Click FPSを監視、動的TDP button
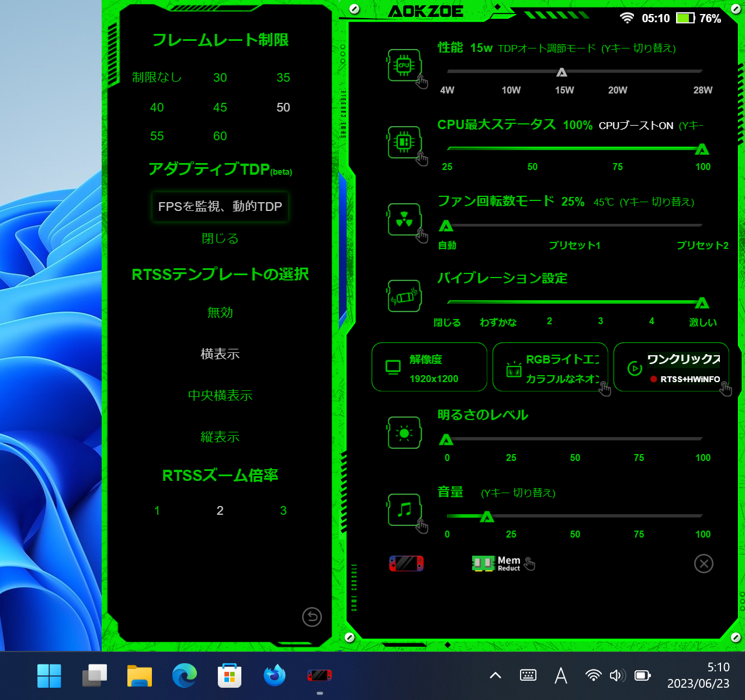This screenshot has width=745, height=700. tap(220, 206)
